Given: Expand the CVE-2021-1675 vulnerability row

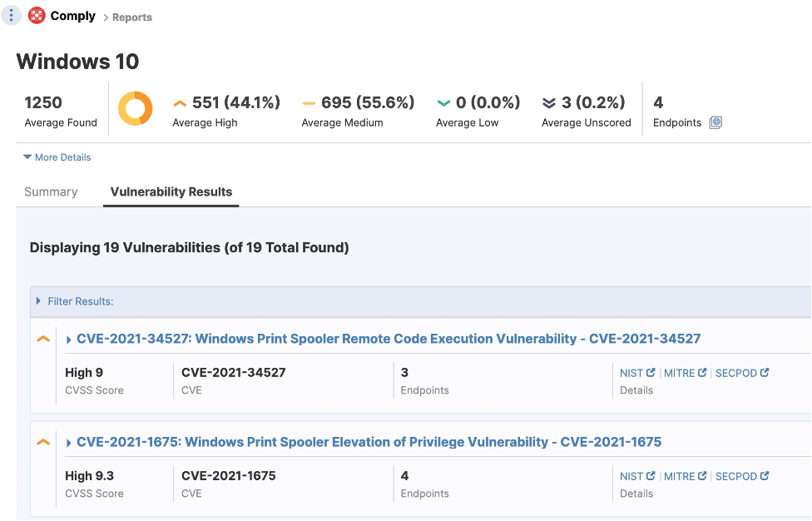Looking at the screenshot, I should [68, 443].
